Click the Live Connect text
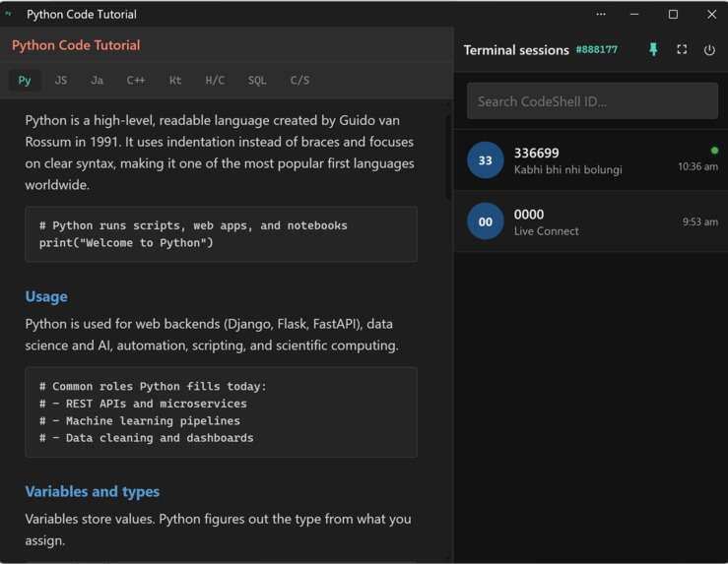This screenshot has width=728, height=564. click(x=546, y=231)
